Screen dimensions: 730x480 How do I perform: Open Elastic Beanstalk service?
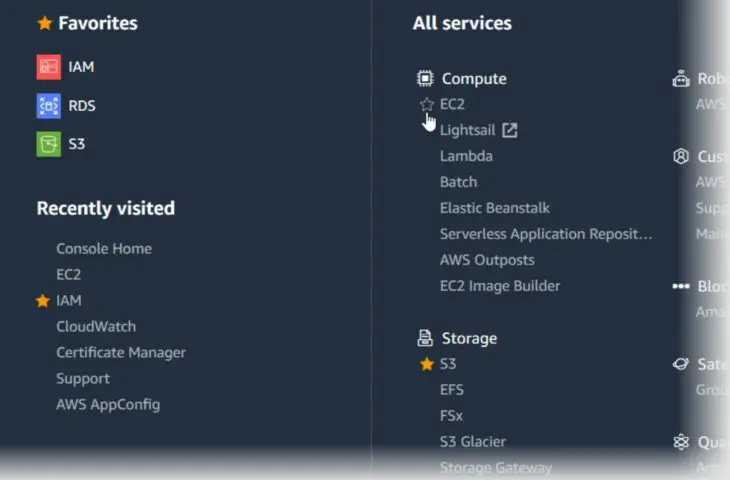click(x=494, y=208)
